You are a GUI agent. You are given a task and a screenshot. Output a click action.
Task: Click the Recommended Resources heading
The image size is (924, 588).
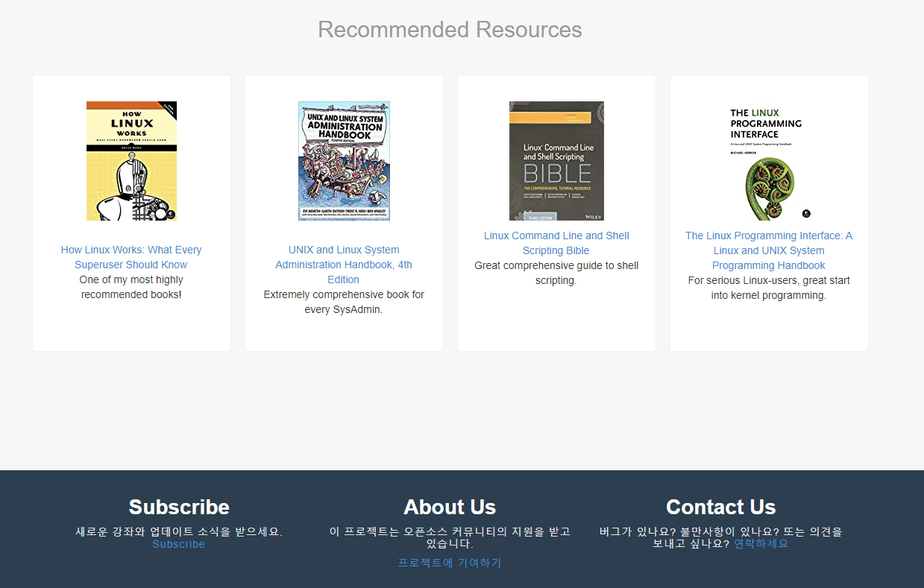pos(450,30)
